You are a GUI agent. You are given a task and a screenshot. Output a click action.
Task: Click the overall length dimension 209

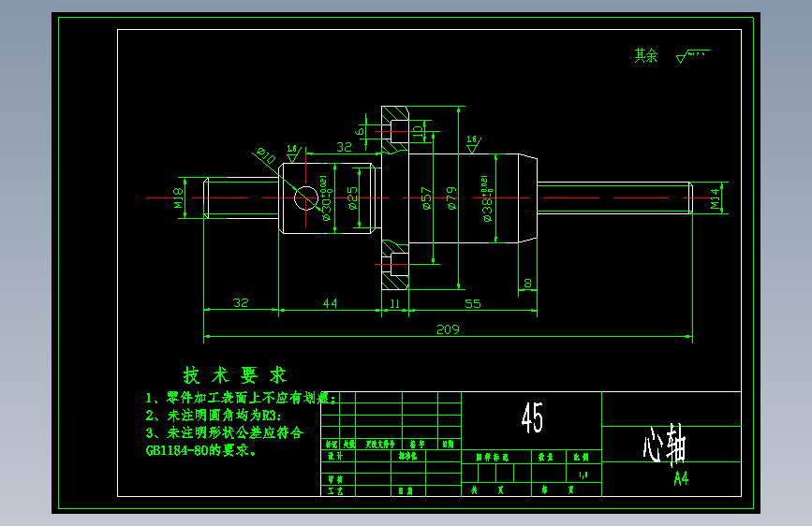pos(448,329)
